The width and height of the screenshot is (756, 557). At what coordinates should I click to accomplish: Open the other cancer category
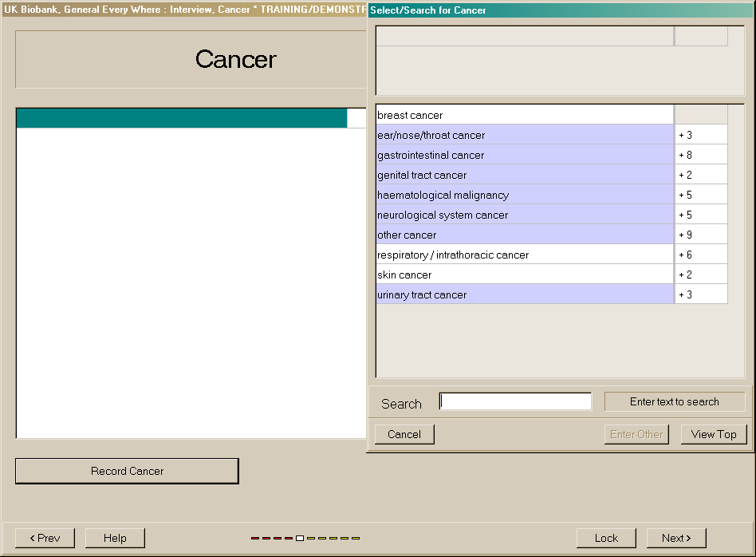525,235
